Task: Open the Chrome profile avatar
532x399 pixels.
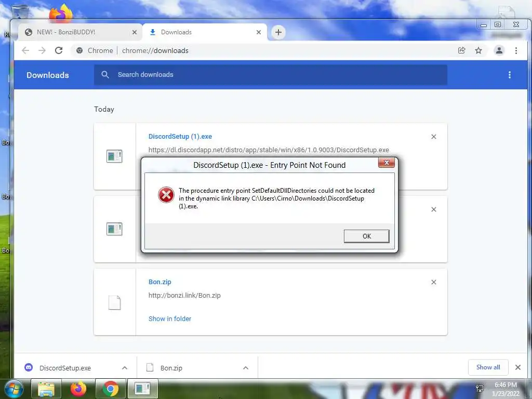Action: [x=499, y=50]
